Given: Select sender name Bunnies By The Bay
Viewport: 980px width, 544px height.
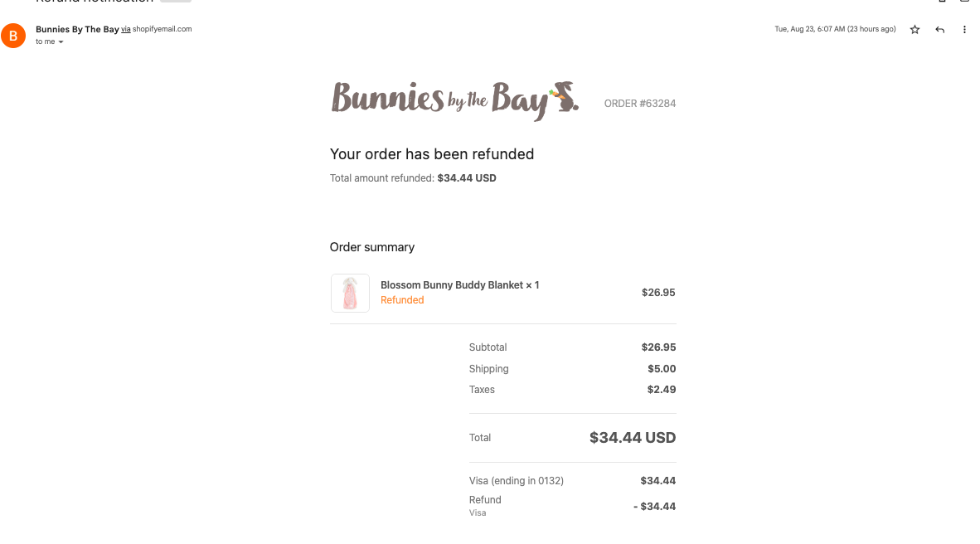Looking at the screenshot, I should tap(77, 29).
